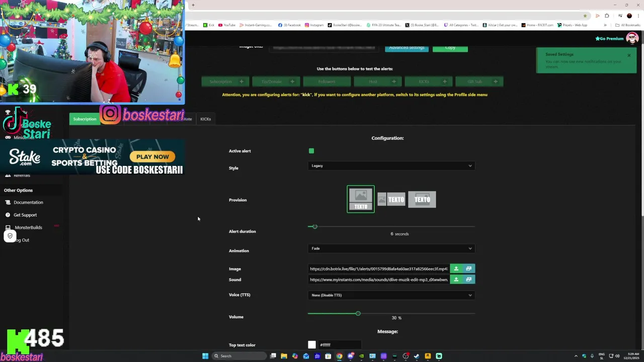Select image-above-text provision layout
This screenshot has width=644, height=362.
pyautogui.click(x=361, y=199)
